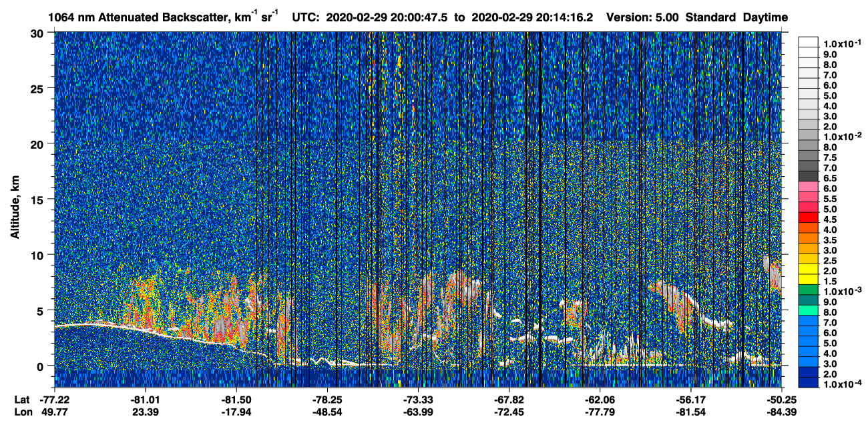Pick the topmost white swatch of the colorbar
This screenshot has height=445, width=868.
click(x=808, y=42)
